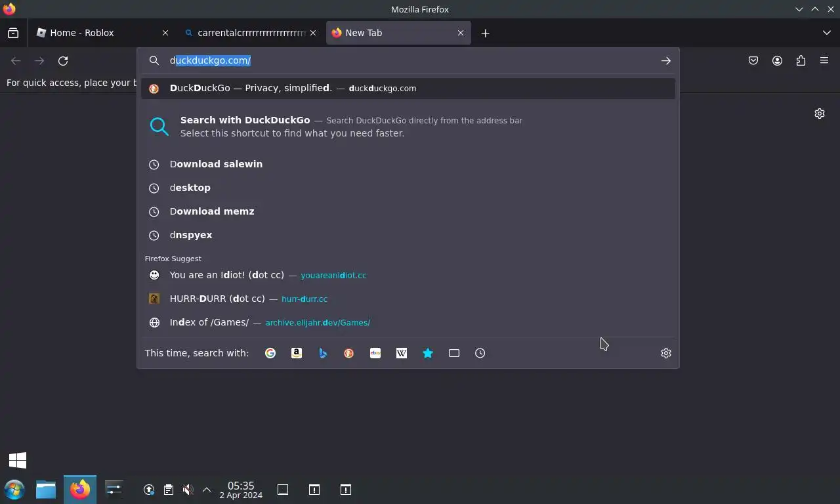Choose Search with DuckDuckGo shortcut
840x504 pixels.
(408, 127)
